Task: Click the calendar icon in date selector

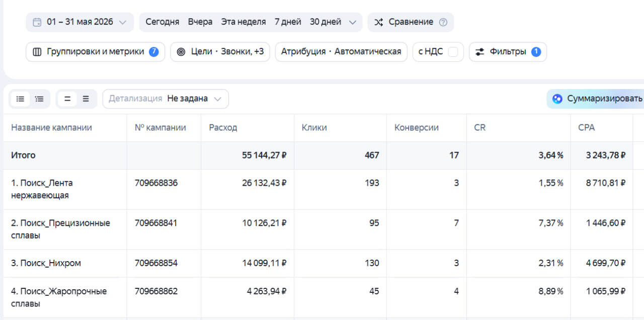Action: click(x=37, y=22)
